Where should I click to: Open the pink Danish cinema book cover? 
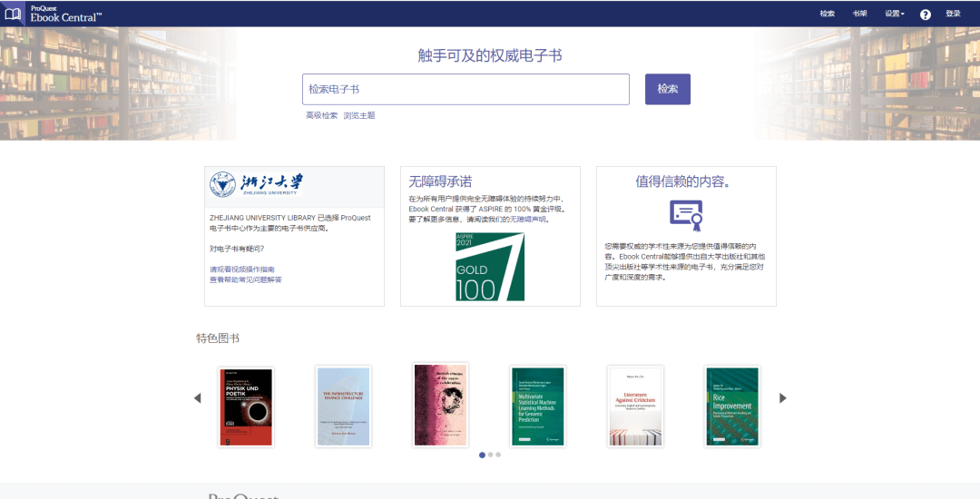441,406
